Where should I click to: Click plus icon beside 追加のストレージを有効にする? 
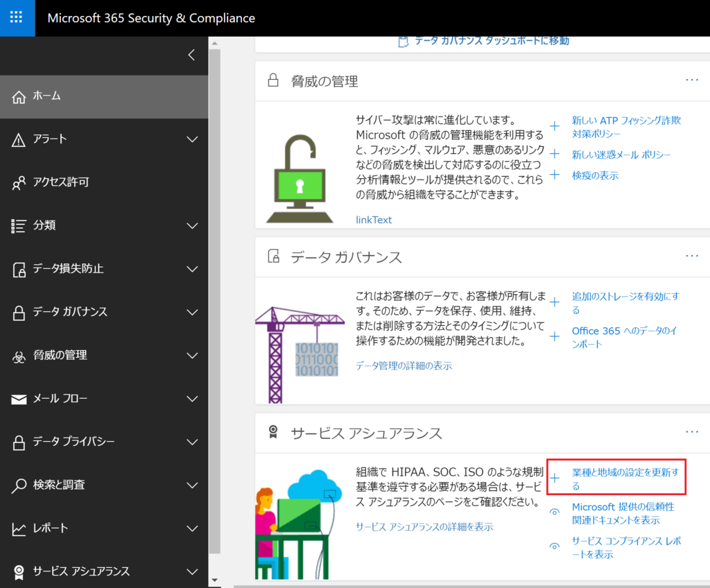point(554,302)
